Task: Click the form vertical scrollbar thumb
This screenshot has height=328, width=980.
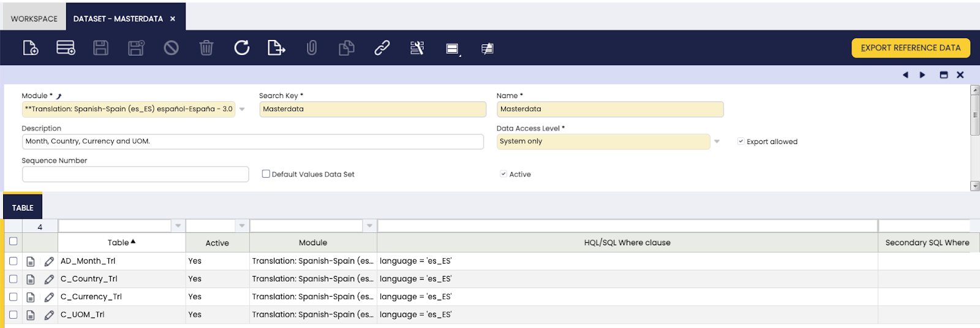Action: [x=975, y=115]
